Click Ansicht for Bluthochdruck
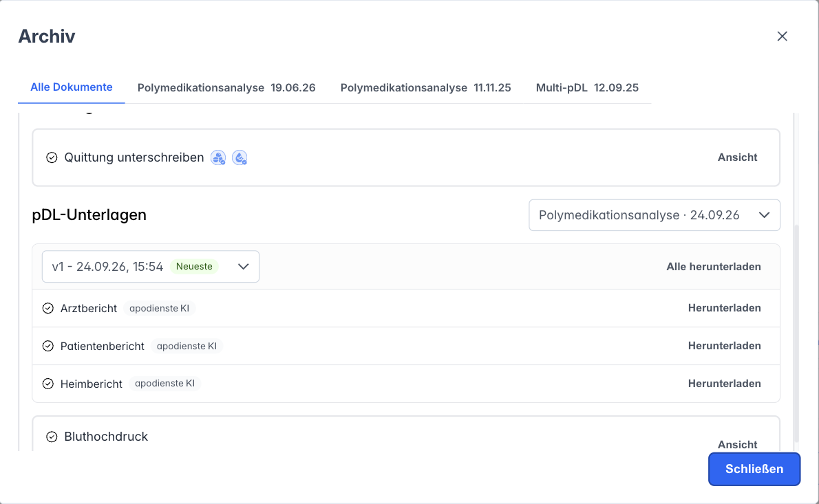819x504 pixels. pyautogui.click(x=737, y=444)
